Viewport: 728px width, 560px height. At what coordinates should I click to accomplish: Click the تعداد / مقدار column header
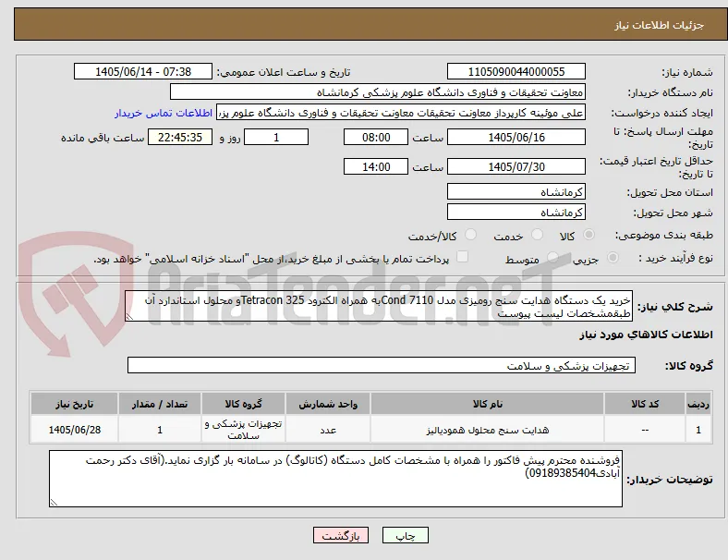[160, 404]
